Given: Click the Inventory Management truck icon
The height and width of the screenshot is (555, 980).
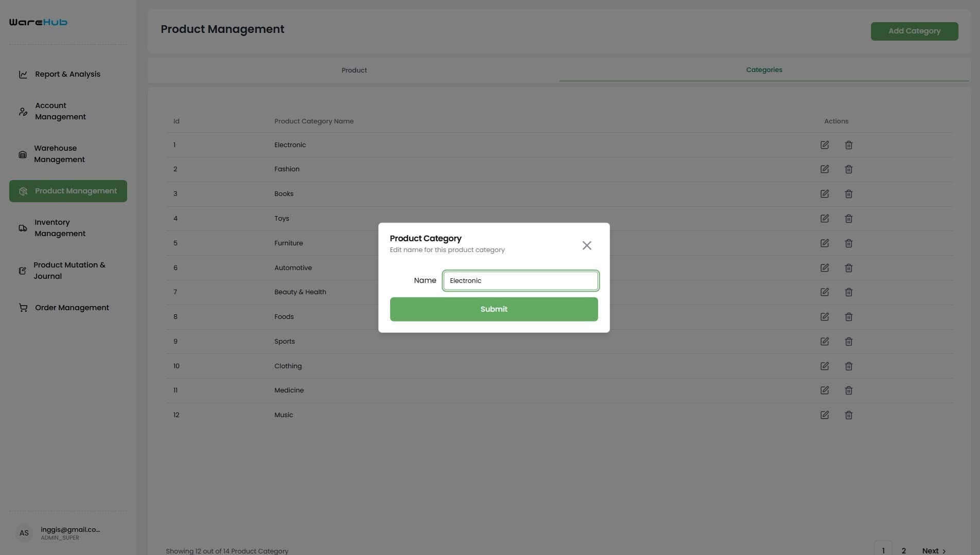Looking at the screenshot, I should click(23, 228).
